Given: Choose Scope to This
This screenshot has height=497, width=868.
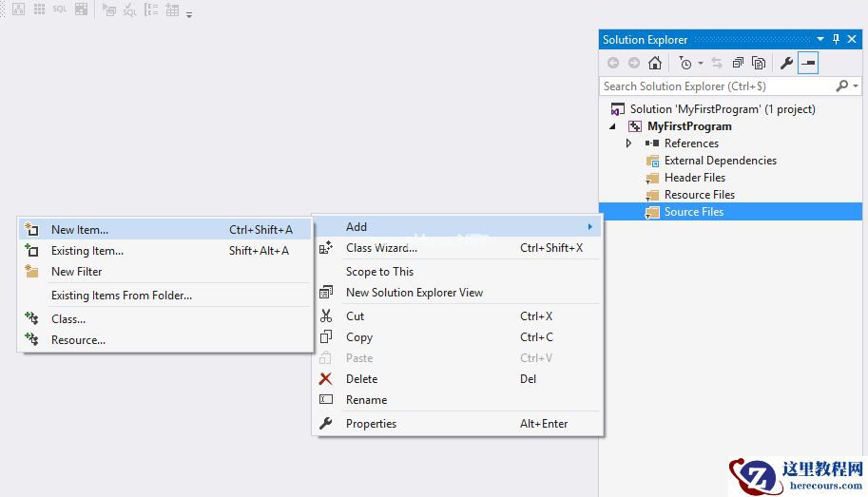Looking at the screenshot, I should (457, 272).
